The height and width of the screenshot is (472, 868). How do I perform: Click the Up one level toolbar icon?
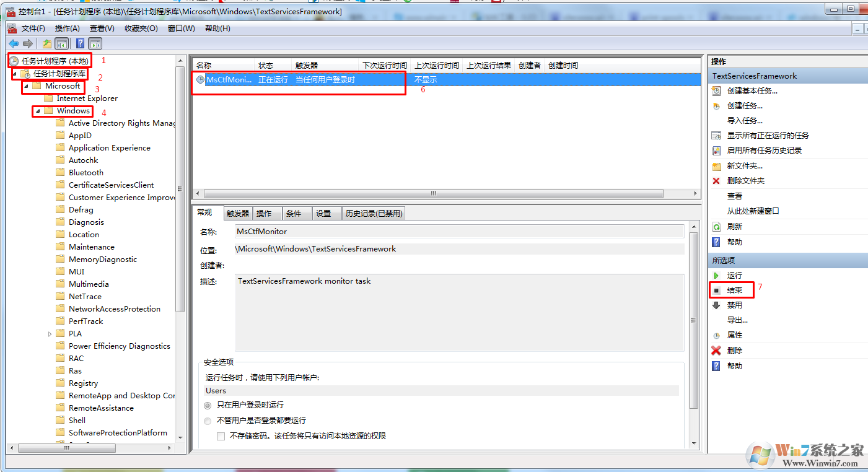[x=47, y=43]
